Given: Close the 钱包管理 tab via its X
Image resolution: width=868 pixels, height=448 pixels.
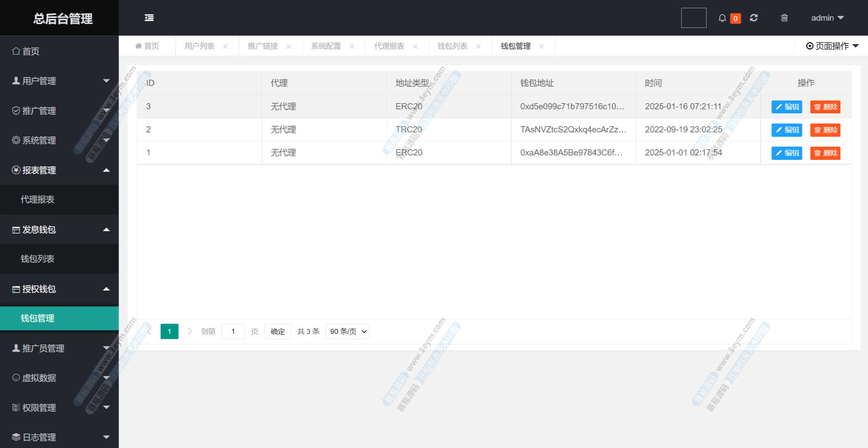Looking at the screenshot, I should tap(542, 46).
